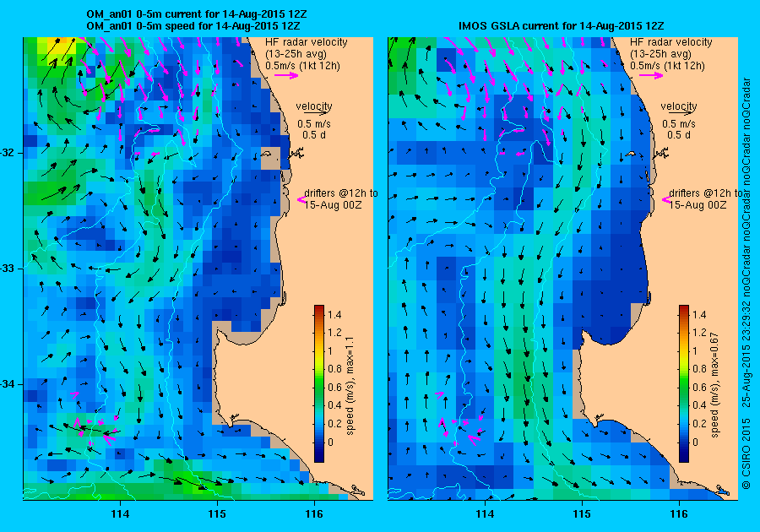Click the small island outline near -32 in IMOS GSLA map
Screen dimensions: 760x532
[x=630, y=154]
